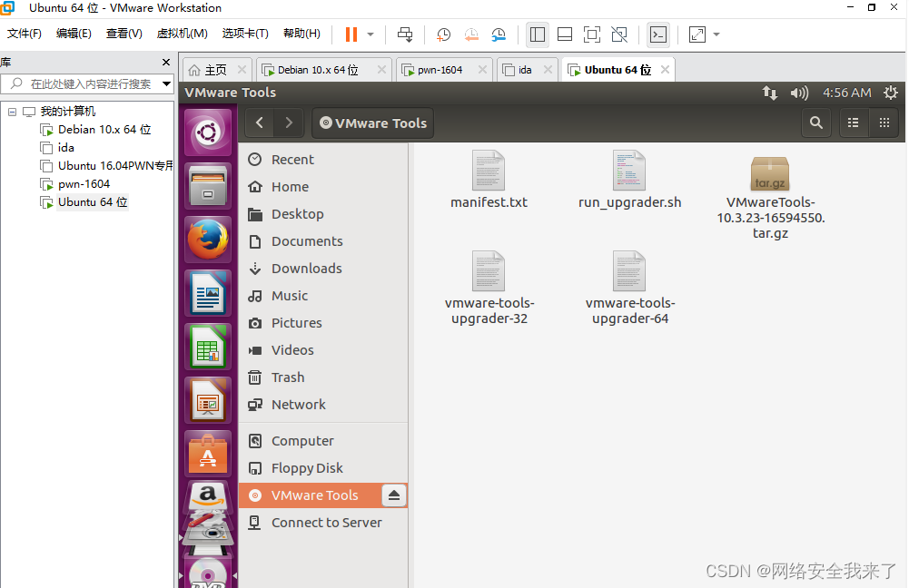Toggle the library sidebar visibility

tap(537, 34)
